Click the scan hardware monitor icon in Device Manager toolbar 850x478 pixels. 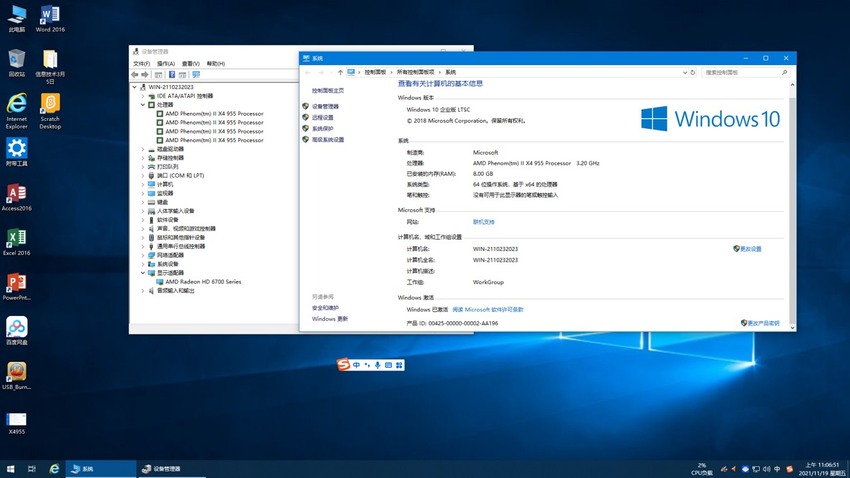196,75
